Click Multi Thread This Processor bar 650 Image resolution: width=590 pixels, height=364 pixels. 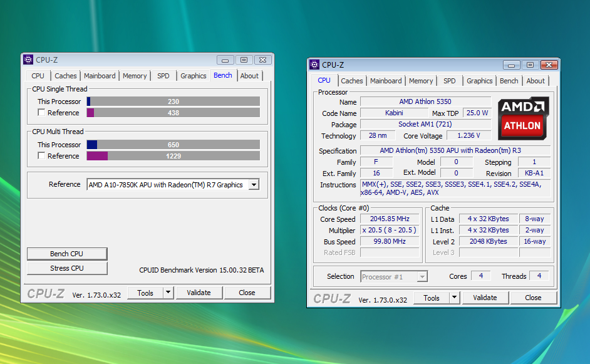pos(173,145)
